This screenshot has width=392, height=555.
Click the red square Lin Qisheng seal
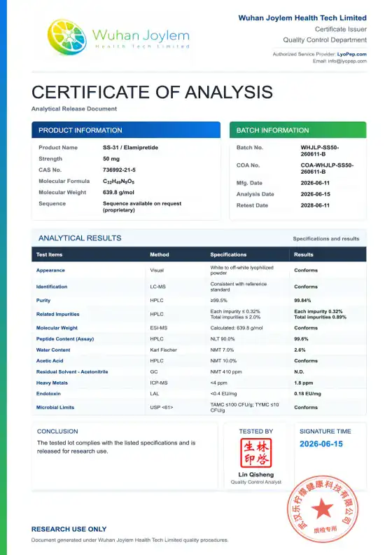(x=256, y=453)
